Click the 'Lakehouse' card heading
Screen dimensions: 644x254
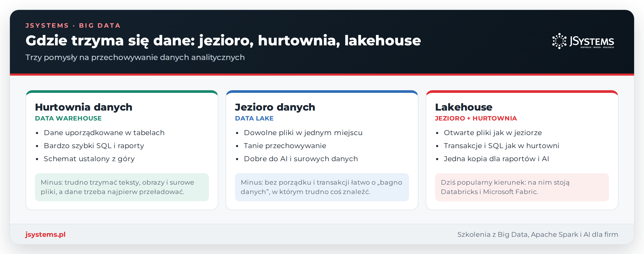[464, 107]
